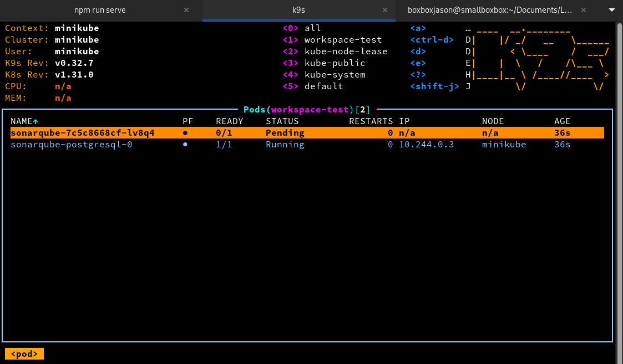Click the port-forward dot of sonarqube-7c5c8668cf-lv8q4
The width and height of the screenshot is (623, 364).
coord(185,132)
